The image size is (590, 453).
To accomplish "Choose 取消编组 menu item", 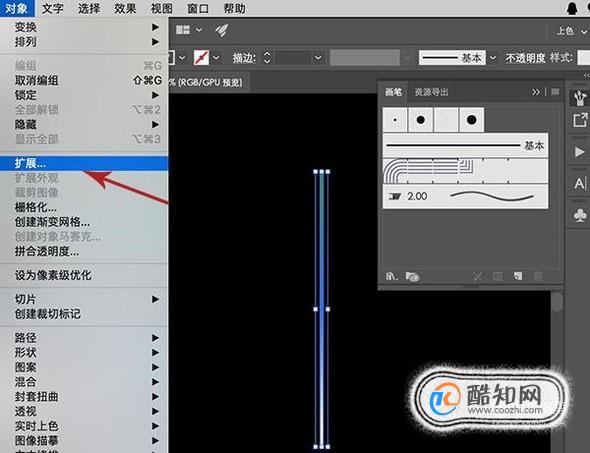I will 36,80.
